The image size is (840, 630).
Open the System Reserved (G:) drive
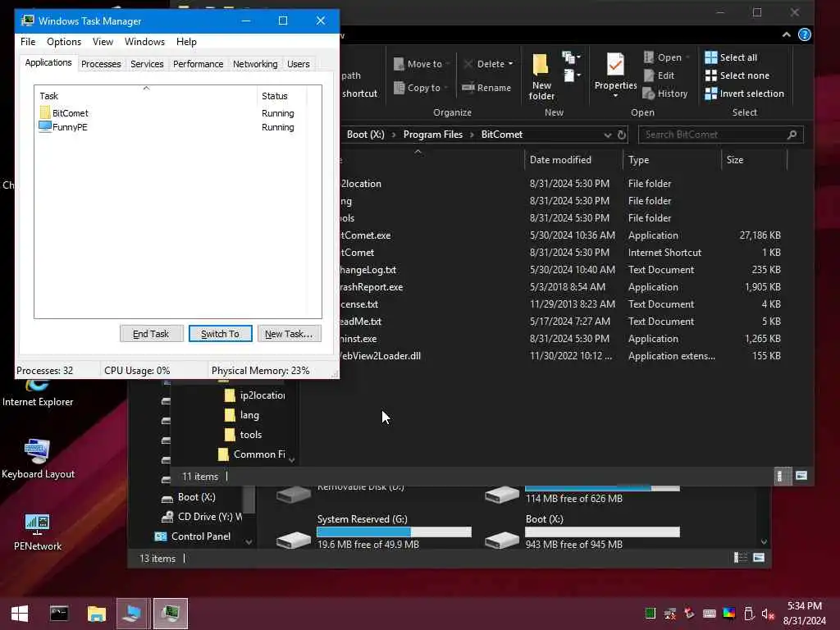(374, 532)
